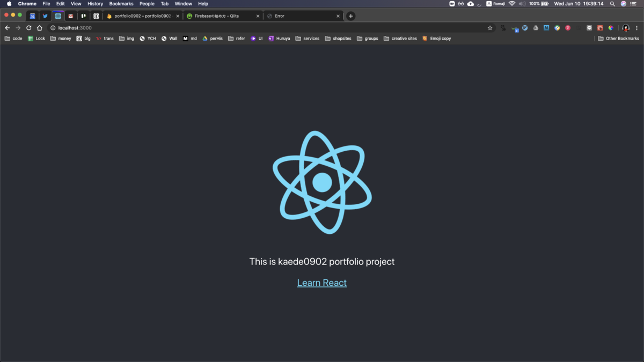Screen dimensions: 644x362
Task: Open a new tab with plus button
Action: pos(350,16)
